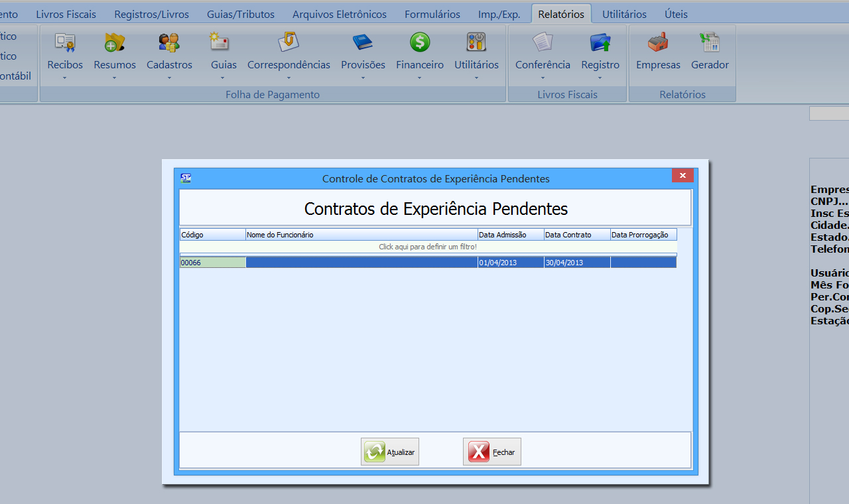The width and height of the screenshot is (849, 504).
Task: Sort by the Data Admissão column header
Action: click(511, 235)
